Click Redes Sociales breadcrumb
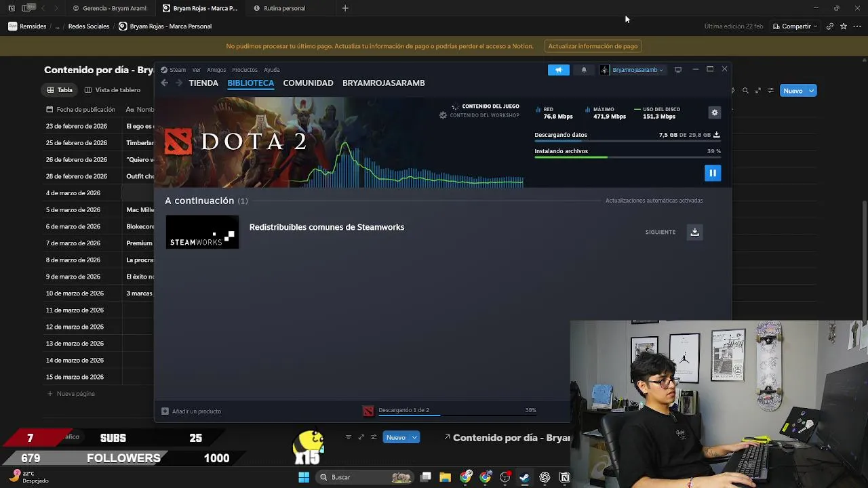Viewport: 868px width, 488px height. [x=89, y=26]
